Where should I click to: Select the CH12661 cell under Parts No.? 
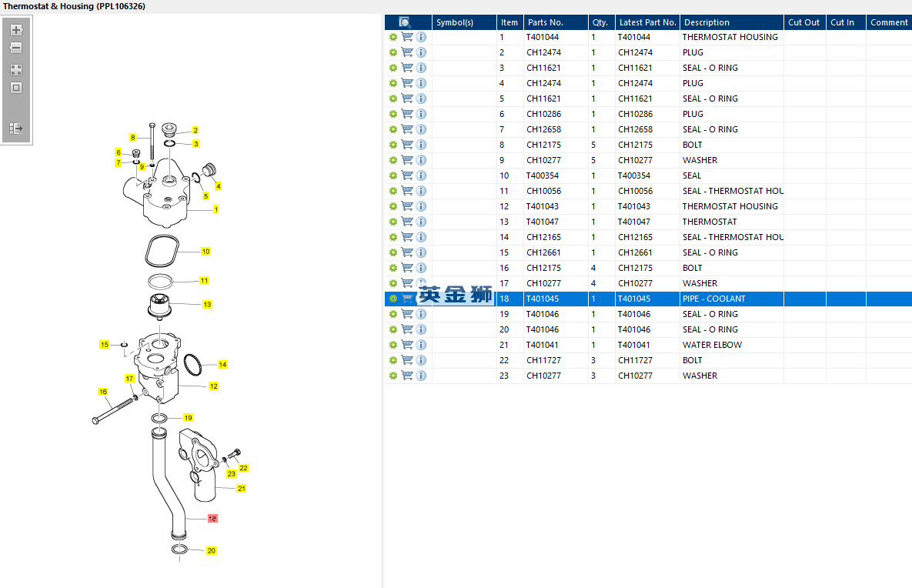point(556,252)
